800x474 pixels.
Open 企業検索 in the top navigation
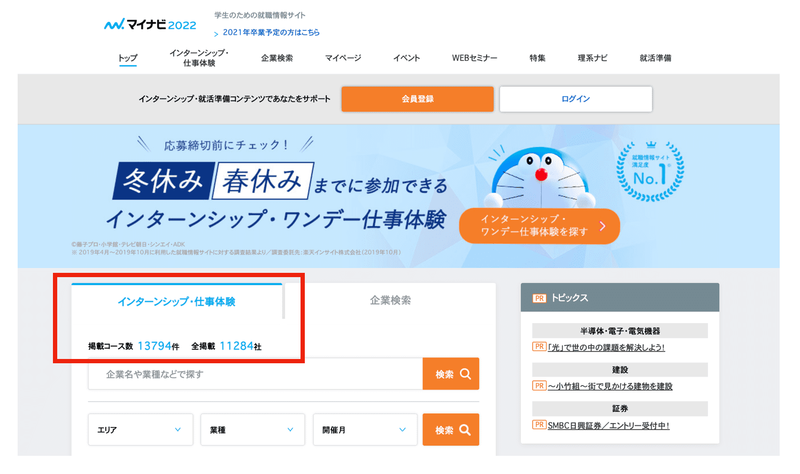click(x=277, y=58)
